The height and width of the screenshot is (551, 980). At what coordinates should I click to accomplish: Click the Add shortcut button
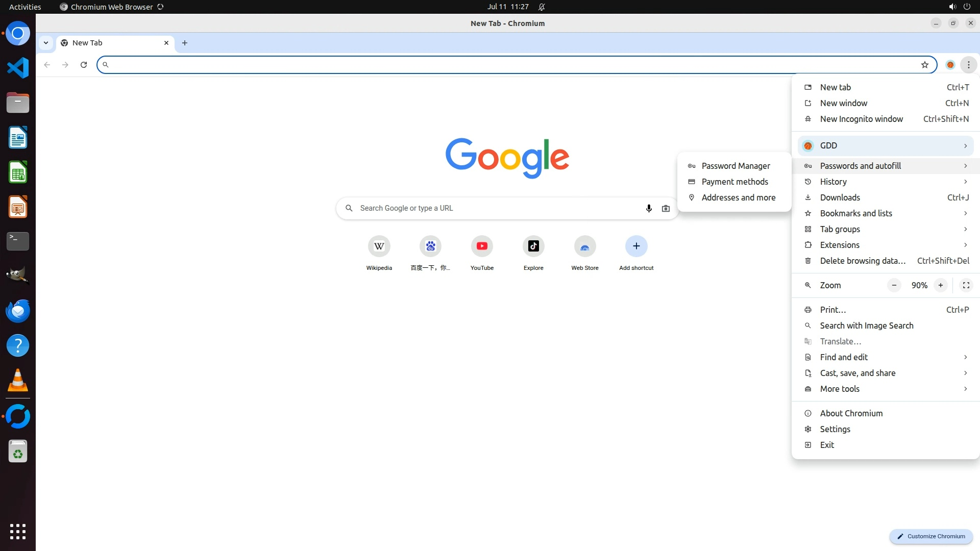pyautogui.click(x=636, y=246)
